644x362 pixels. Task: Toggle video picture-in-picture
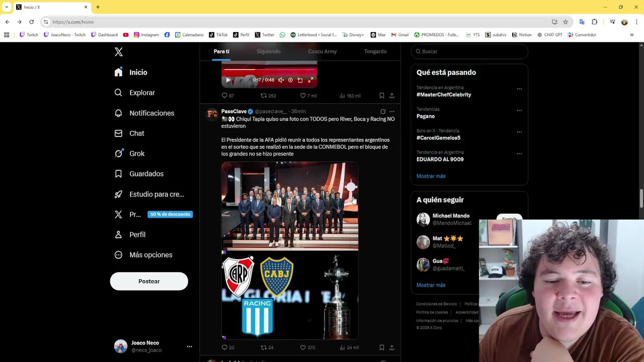pyautogui.click(x=300, y=80)
